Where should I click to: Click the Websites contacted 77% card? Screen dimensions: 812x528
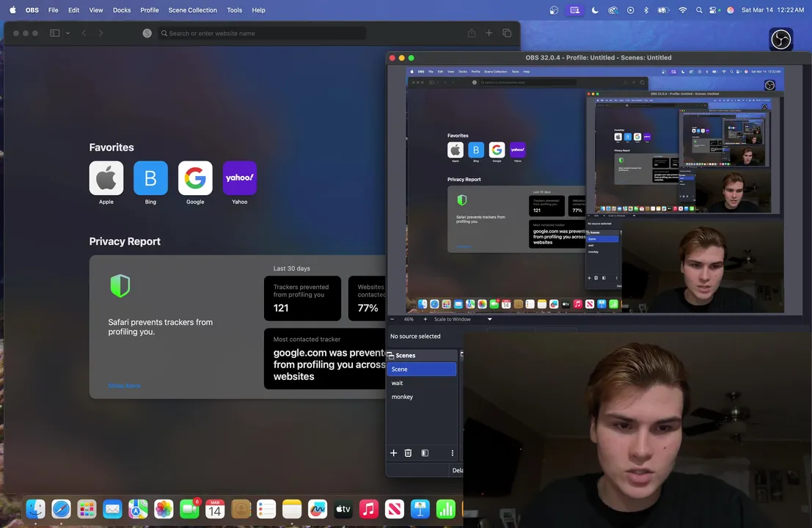(367, 298)
